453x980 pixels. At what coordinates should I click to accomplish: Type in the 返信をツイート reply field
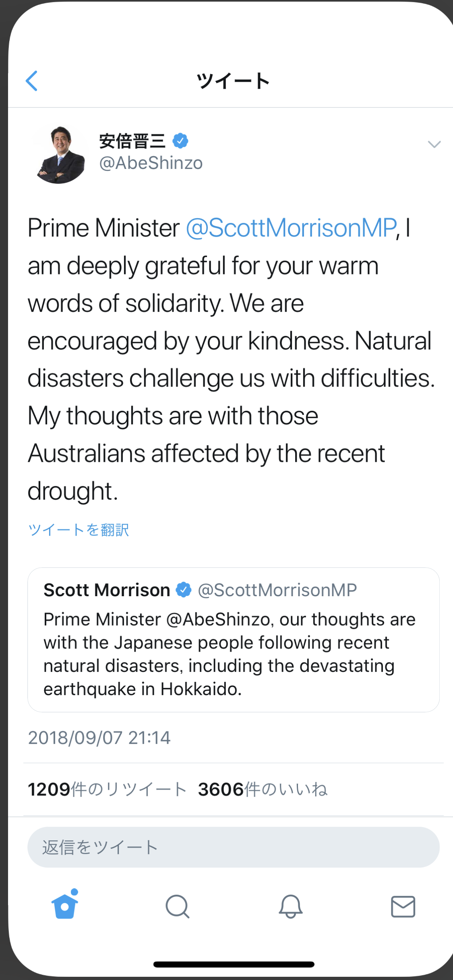coord(233,847)
